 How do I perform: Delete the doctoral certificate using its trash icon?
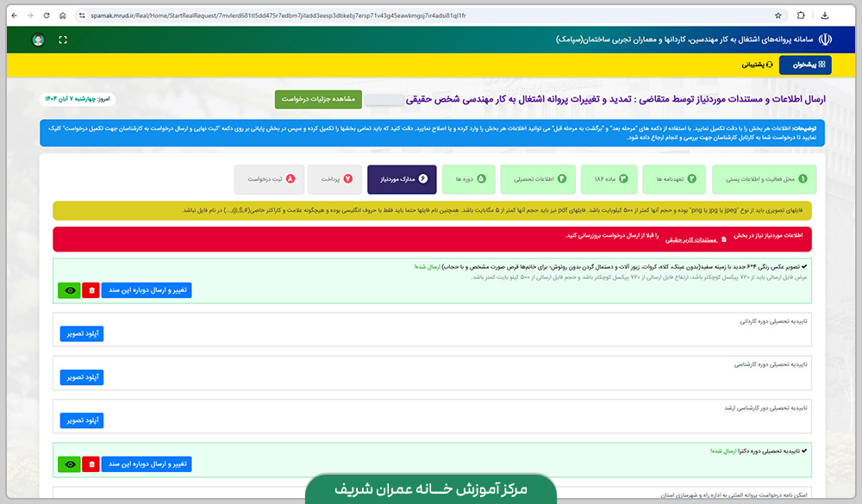click(x=91, y=464)
